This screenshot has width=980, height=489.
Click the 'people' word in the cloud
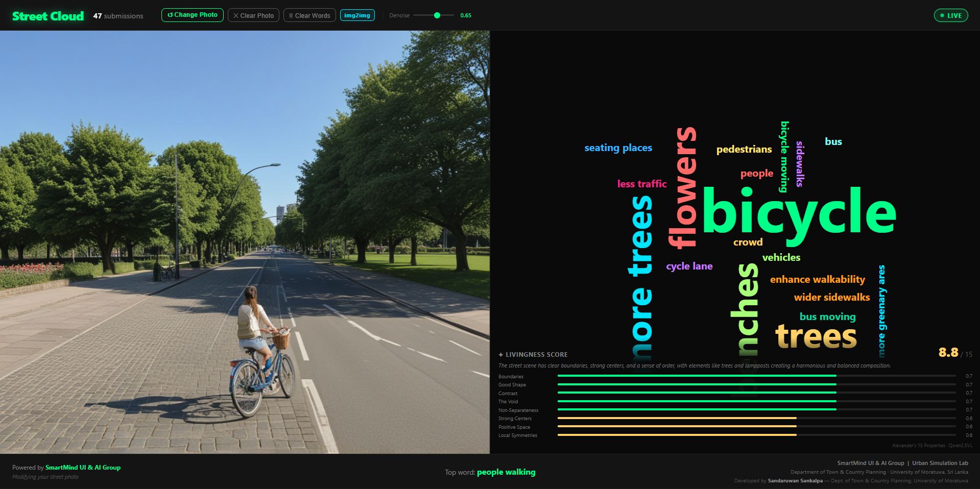point(757,174)
